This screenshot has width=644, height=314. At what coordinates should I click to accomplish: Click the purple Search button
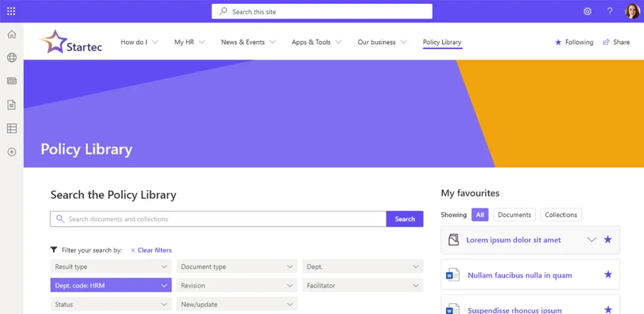tap(404, 219)
